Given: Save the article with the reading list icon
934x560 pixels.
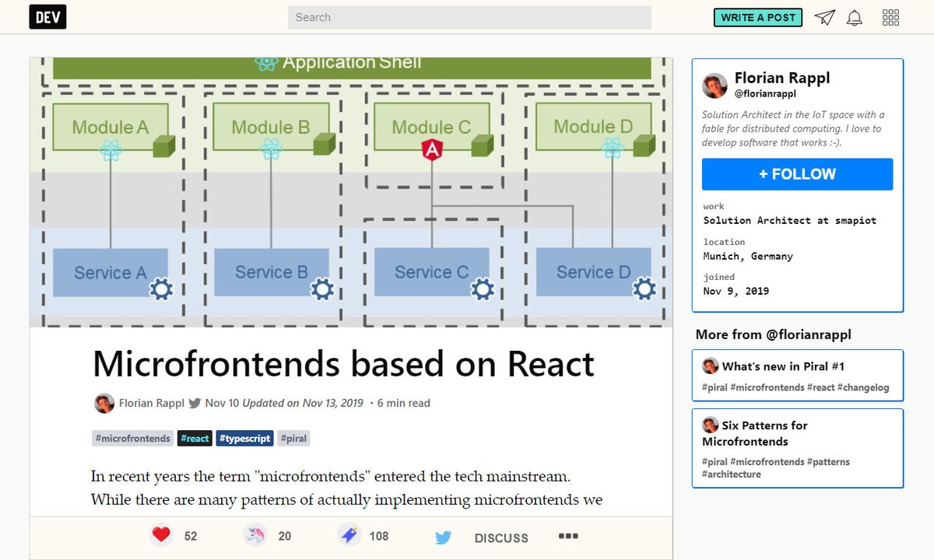Looking at the screenshot, I should coord(347,534).
